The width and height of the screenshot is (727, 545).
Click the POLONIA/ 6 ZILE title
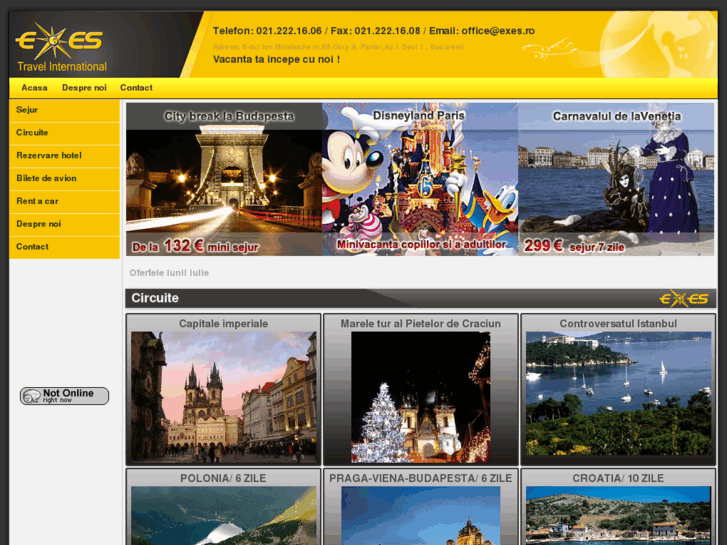point(223,478)
